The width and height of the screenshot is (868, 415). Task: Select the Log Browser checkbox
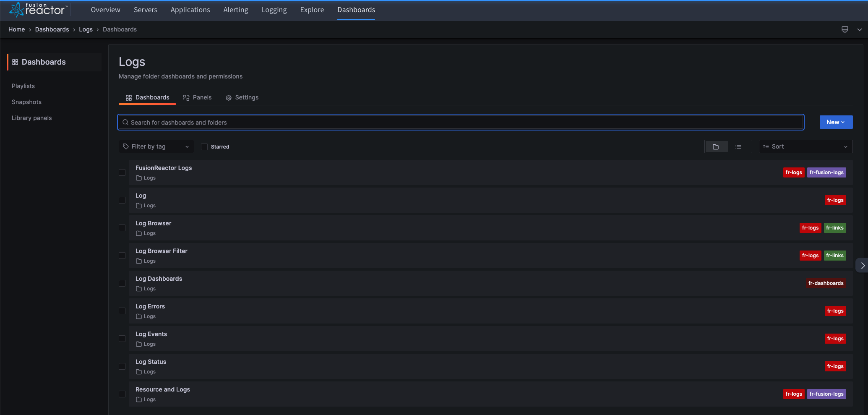(122, 228)
